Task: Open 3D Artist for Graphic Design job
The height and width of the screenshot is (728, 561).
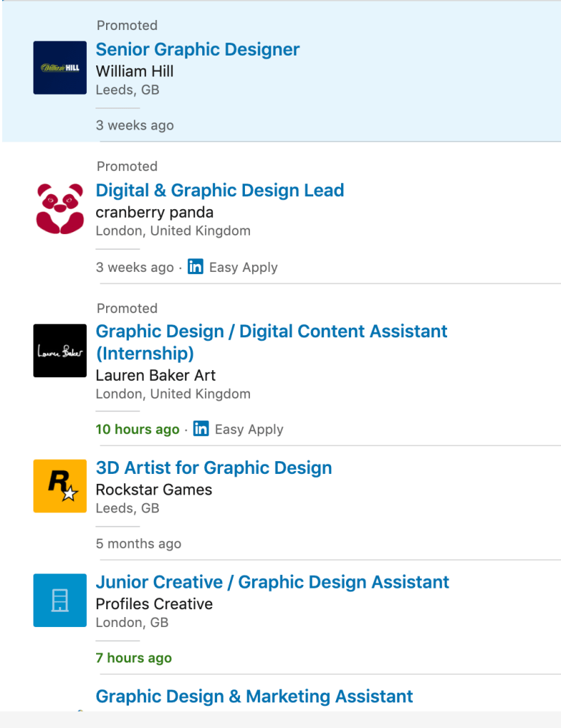Action: pos(214,468)
